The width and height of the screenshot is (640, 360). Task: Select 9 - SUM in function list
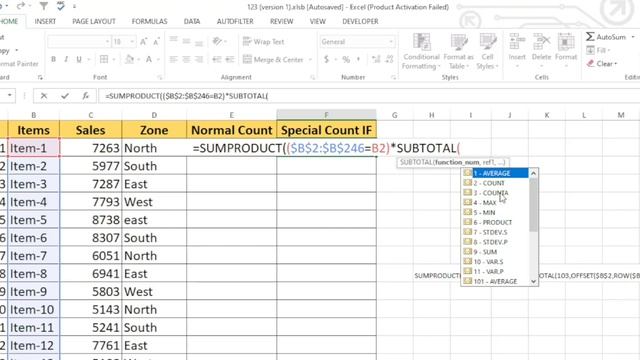[496, 252]
